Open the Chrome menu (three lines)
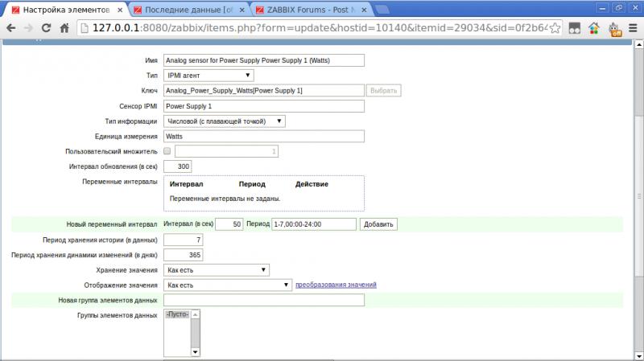Viewport: 644px width, 361px height. coord(633,28)
